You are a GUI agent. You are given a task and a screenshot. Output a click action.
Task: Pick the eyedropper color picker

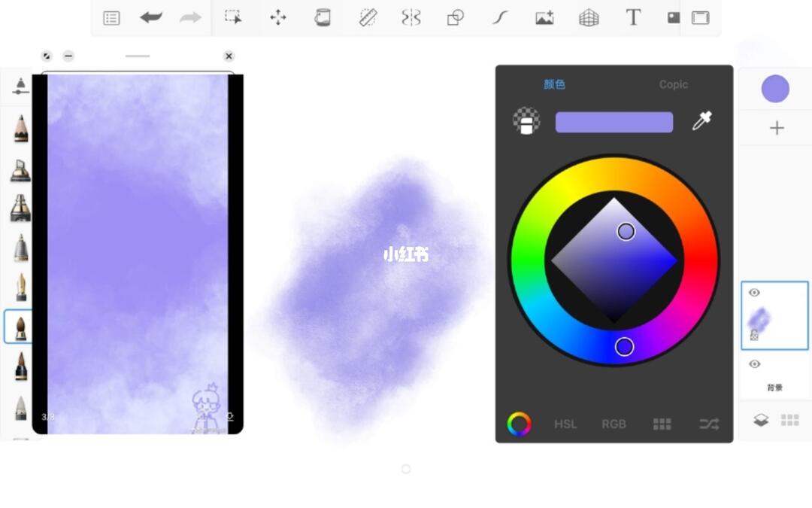pyautogui.click(x=701, y=121)
